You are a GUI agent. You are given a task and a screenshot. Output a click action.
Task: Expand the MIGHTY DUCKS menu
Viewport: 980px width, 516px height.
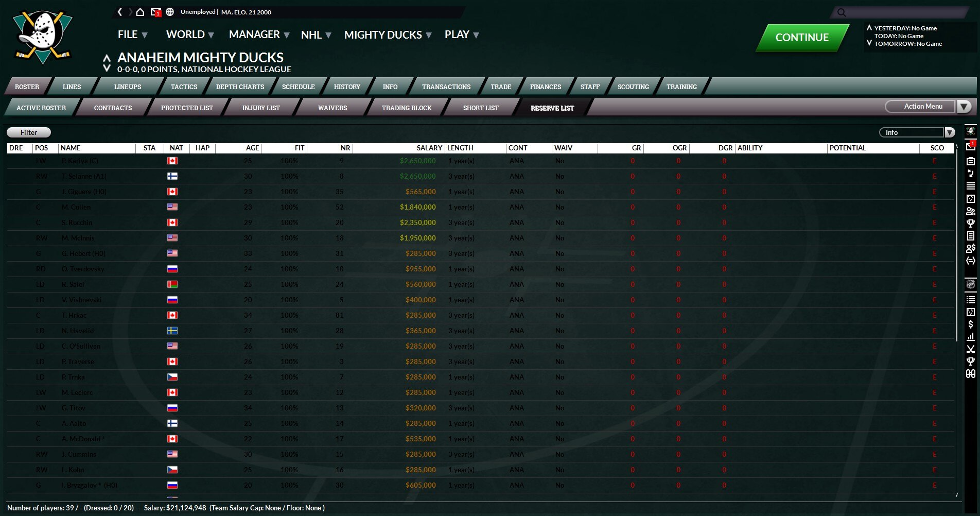pyautogui.click(x=388, y=35)
